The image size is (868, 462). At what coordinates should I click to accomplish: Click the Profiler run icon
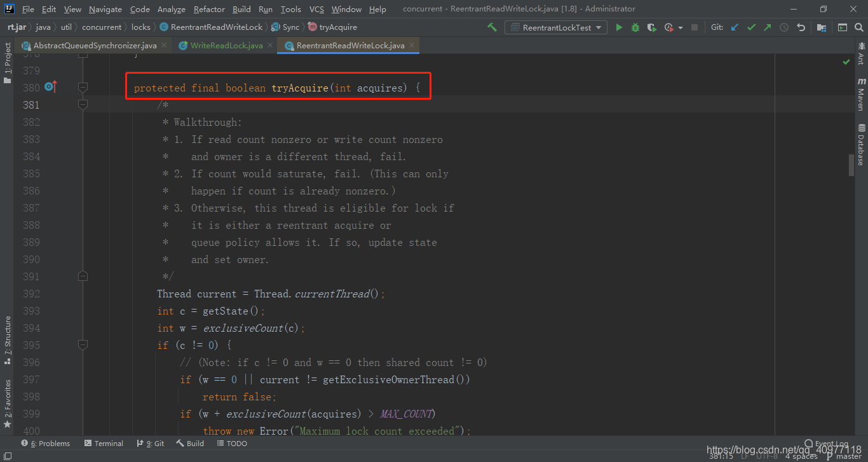[668, 27]
